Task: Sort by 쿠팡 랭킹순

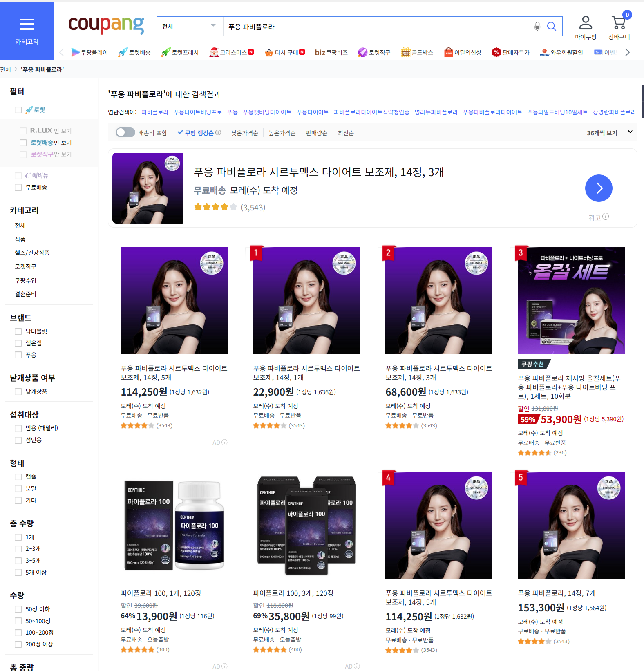Action: coord(199,133)
